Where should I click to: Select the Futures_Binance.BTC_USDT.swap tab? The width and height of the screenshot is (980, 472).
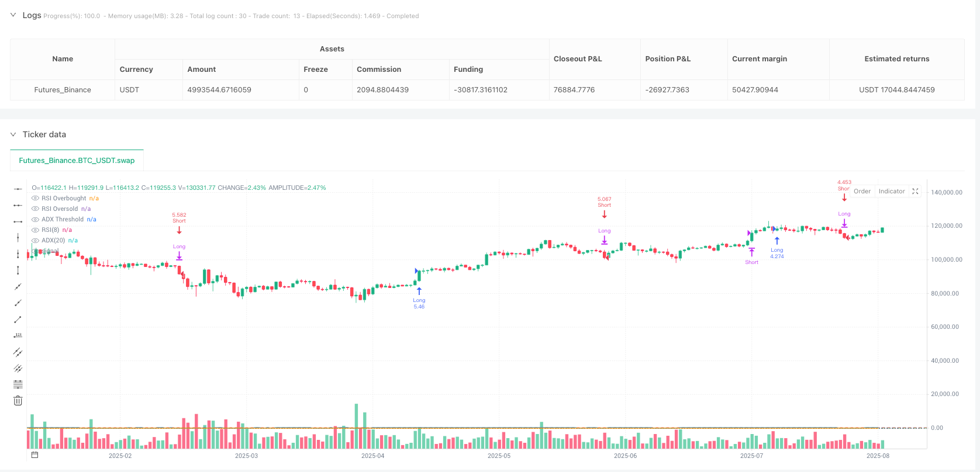click(x=77, y=161)
